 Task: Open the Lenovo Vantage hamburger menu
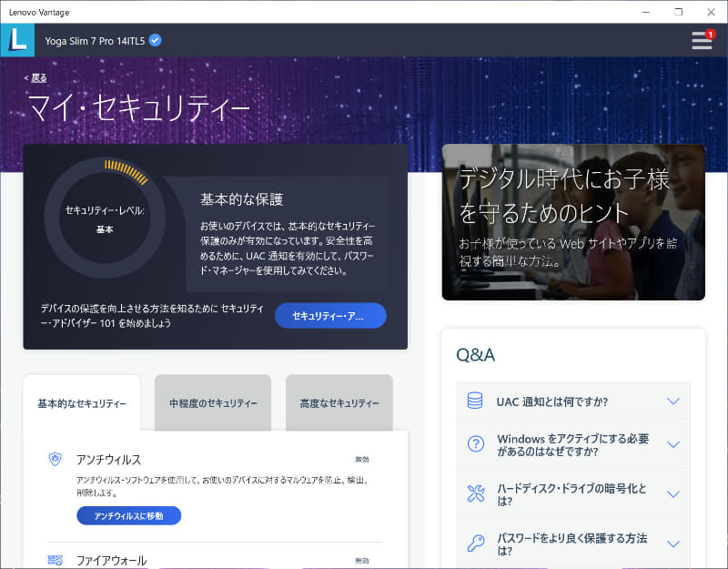click(702, 41)
